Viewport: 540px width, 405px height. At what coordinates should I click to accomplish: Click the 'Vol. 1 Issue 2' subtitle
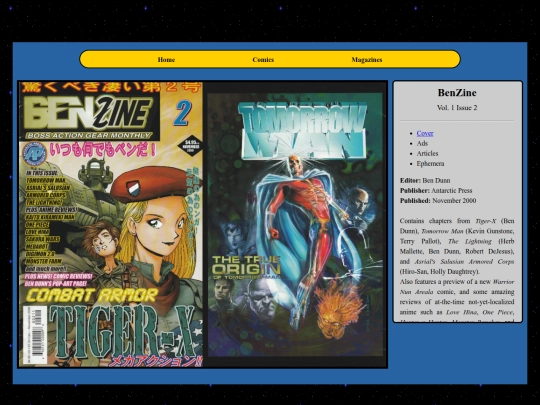click(457, 108)
